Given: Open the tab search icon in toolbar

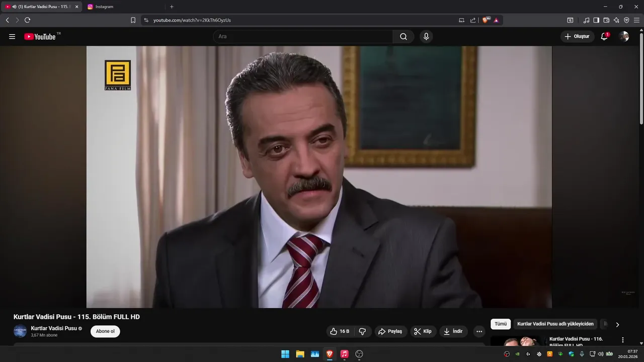Looking at the screenshot, I should [570, 20].
